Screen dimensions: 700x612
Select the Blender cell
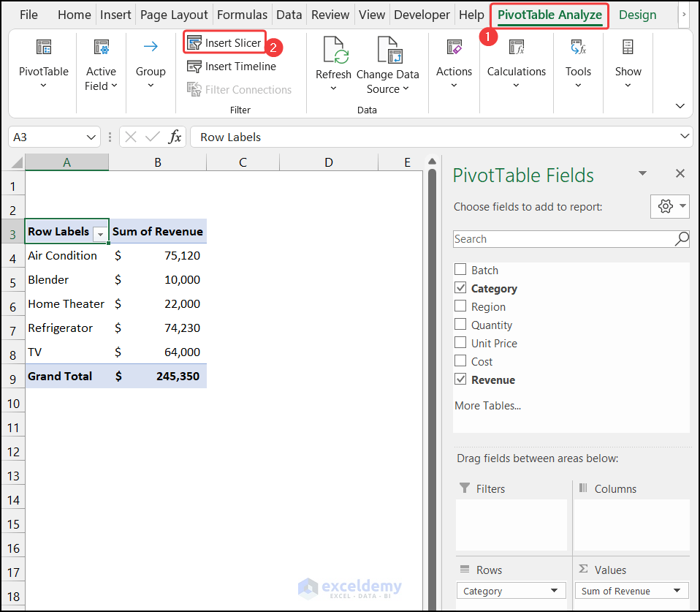(x=67, y=279)
